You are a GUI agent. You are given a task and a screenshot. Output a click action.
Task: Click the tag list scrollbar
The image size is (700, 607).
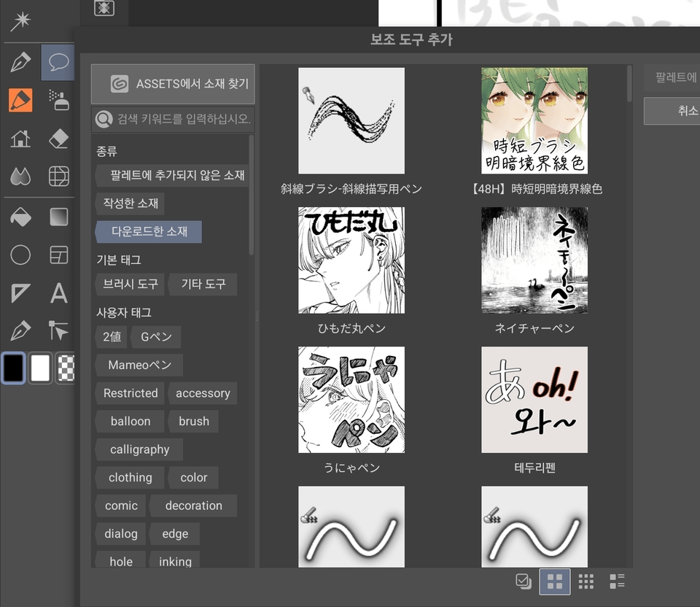[252, 195]
